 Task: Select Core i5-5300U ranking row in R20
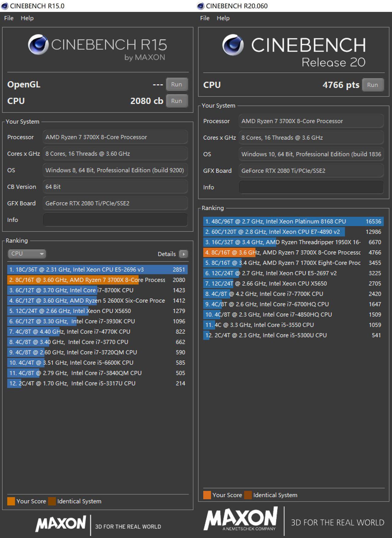(x=293, y=335)
